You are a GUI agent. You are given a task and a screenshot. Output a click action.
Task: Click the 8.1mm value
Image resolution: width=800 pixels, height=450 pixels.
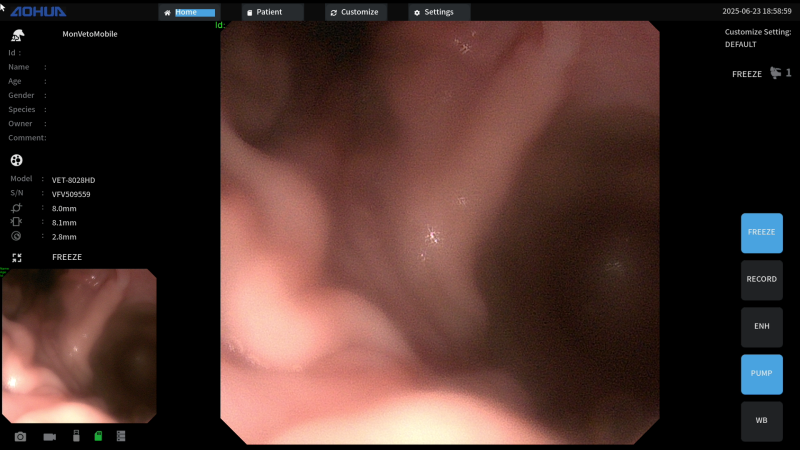point(64,223)
